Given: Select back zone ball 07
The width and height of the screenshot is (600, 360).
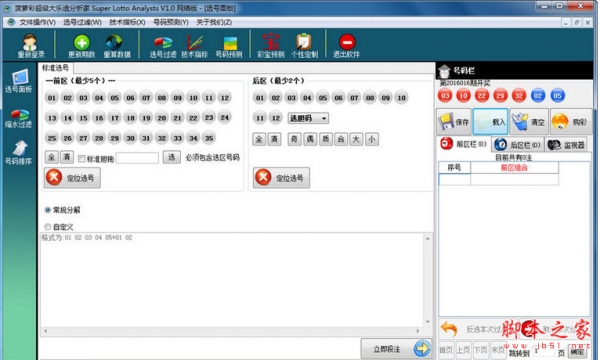Looking at the screenshot, I should coord(354,98).
